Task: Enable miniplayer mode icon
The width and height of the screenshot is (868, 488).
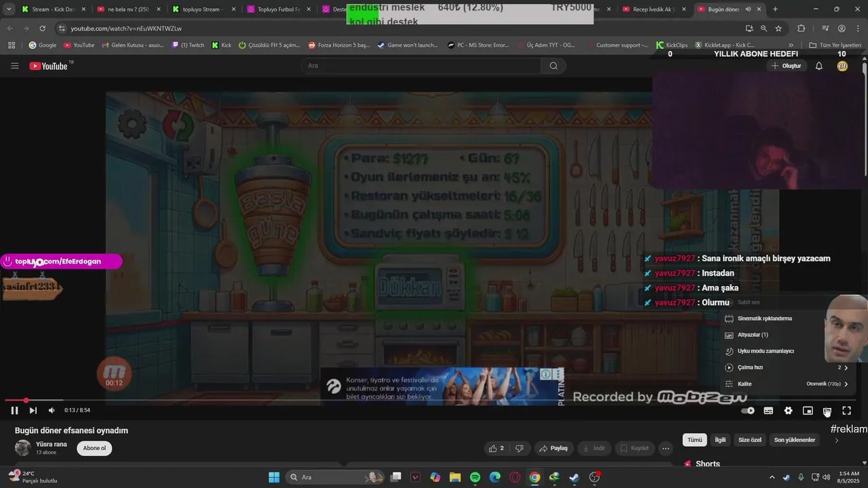Action: point(808,411)
